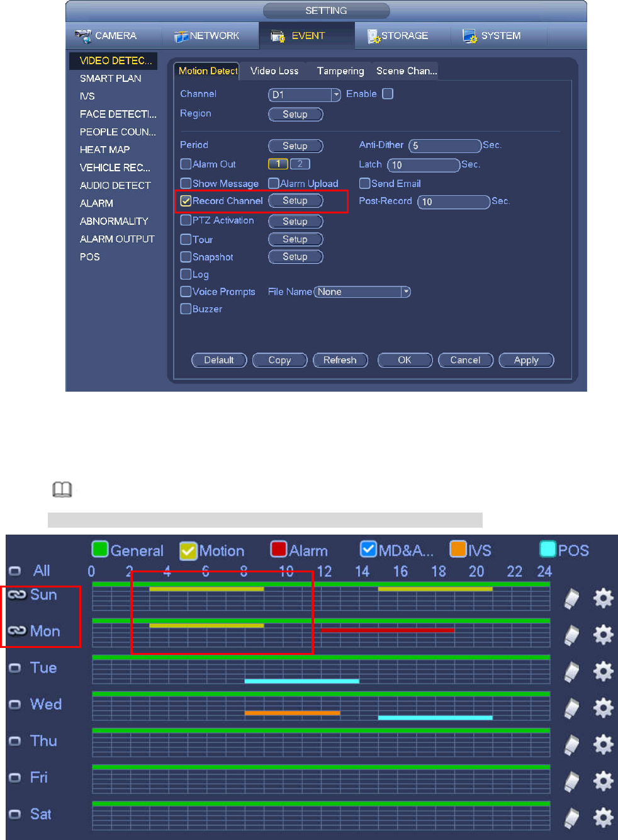
Task: Click the eraser icon for Thu row
Action: point(571,745)
